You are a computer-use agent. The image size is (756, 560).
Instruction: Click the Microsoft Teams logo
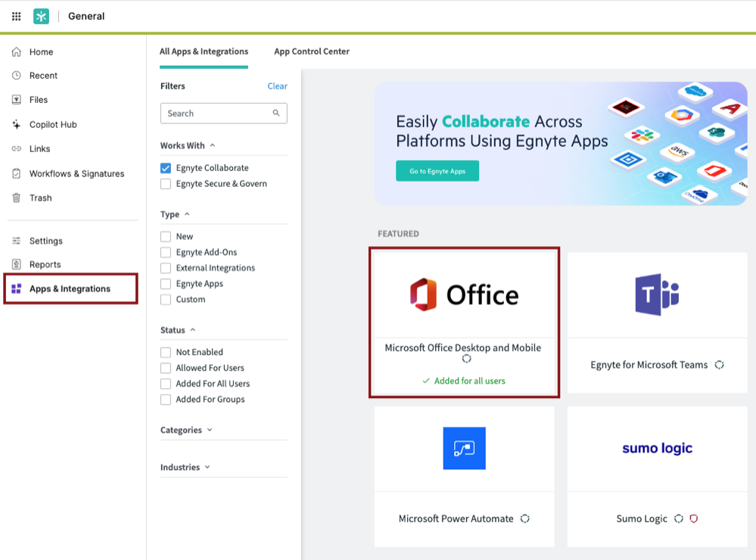(657, 294)
